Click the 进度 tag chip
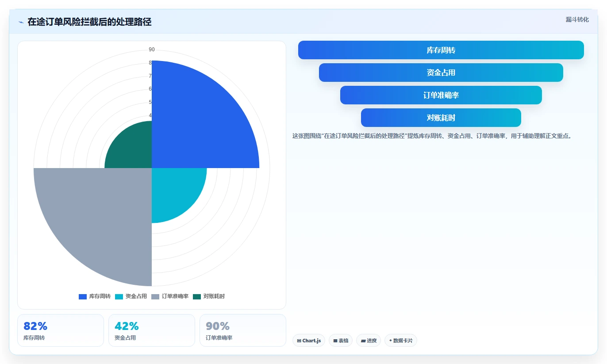The image size is (607, 364). [369, 341]
